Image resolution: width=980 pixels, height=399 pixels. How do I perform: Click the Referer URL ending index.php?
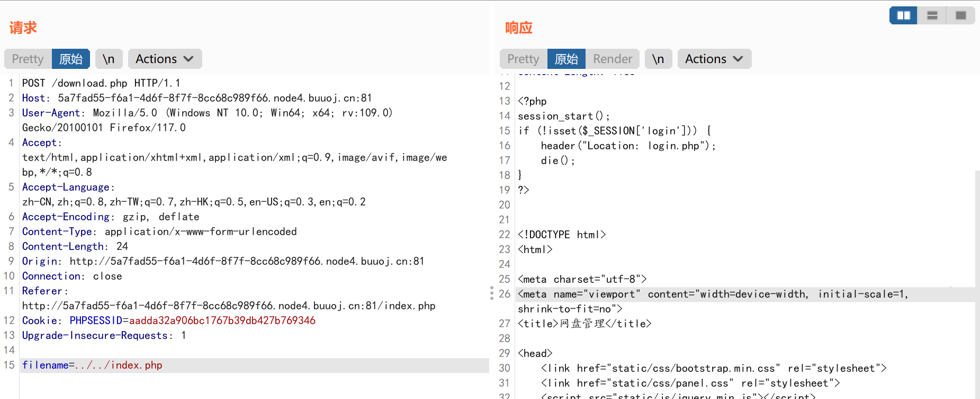pos(229,306)
